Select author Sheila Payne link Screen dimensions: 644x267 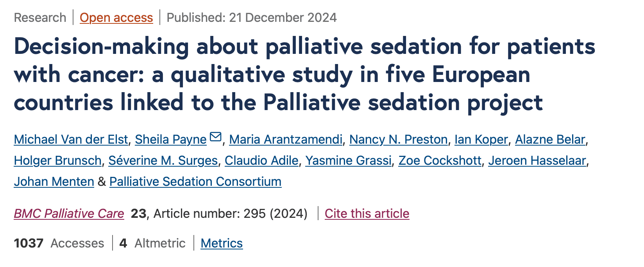coord(171,139)
